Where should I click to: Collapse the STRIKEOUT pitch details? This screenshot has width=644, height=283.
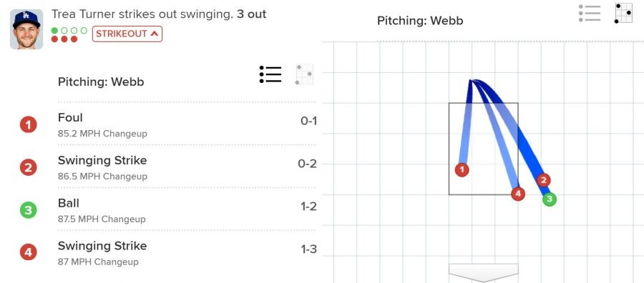click(x=127, y=34)
